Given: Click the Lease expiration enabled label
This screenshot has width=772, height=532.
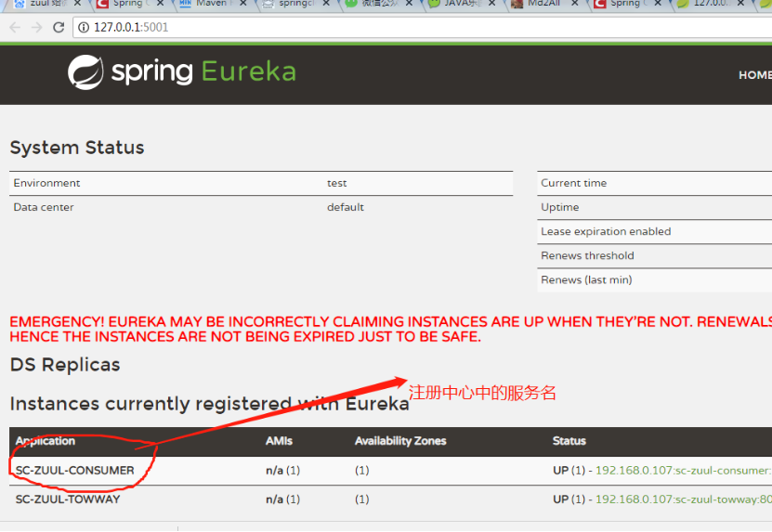Looking at the screenshot, I should tap(606, 231).
